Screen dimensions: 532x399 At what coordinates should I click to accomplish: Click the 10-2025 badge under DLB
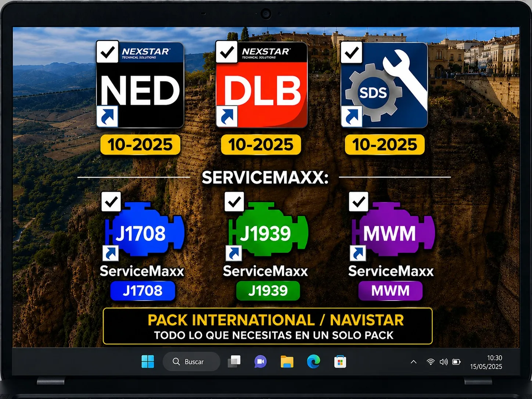tap(261, 144)
